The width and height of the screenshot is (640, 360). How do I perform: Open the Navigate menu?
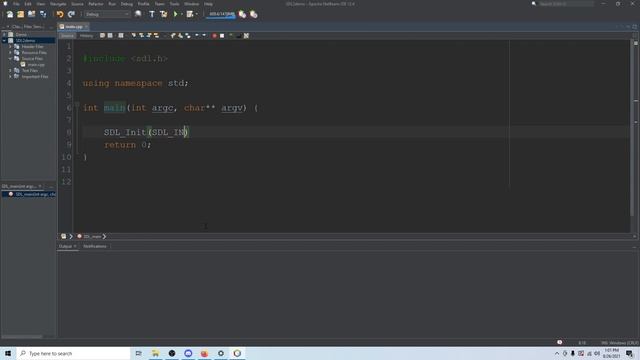pyautogui.click(x=58, y=4)
